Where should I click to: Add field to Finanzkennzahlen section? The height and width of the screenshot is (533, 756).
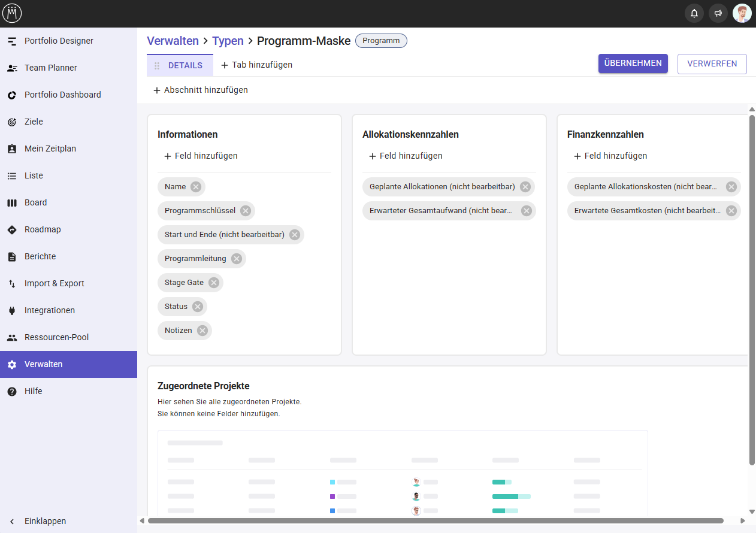[610, 156]
